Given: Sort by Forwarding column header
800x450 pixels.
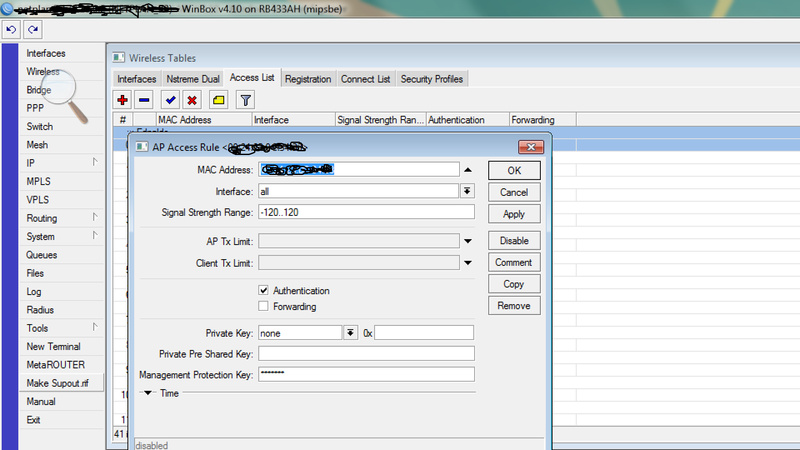Looking at the screenshot, I should pyautogui.click(x=543, y=120).
